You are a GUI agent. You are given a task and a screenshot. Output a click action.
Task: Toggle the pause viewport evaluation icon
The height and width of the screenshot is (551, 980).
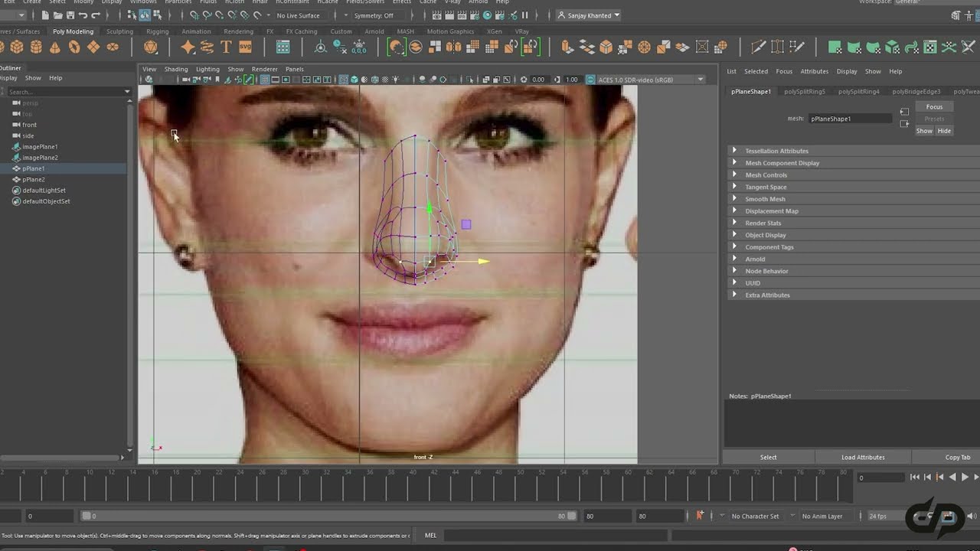(524, 15)
